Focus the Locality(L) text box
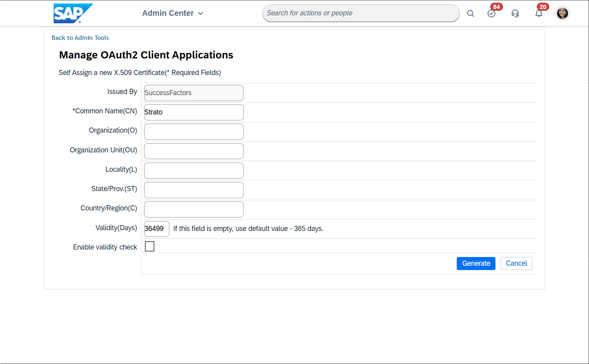Image resolution: width=589 pixels, height=364 pixels. click(193, 171)
